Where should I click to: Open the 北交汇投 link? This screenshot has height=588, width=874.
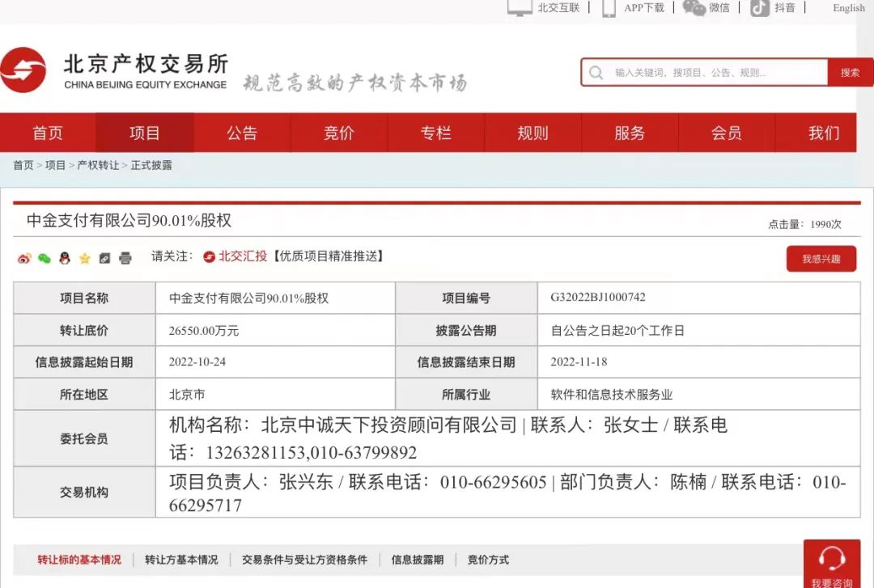[x=242, y=256]
